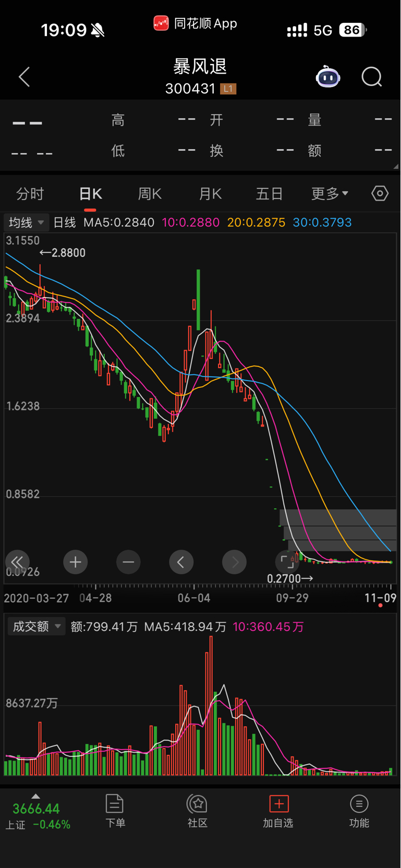Move chart cursor to next candle
401x868 pixels.
pos(235,562)
